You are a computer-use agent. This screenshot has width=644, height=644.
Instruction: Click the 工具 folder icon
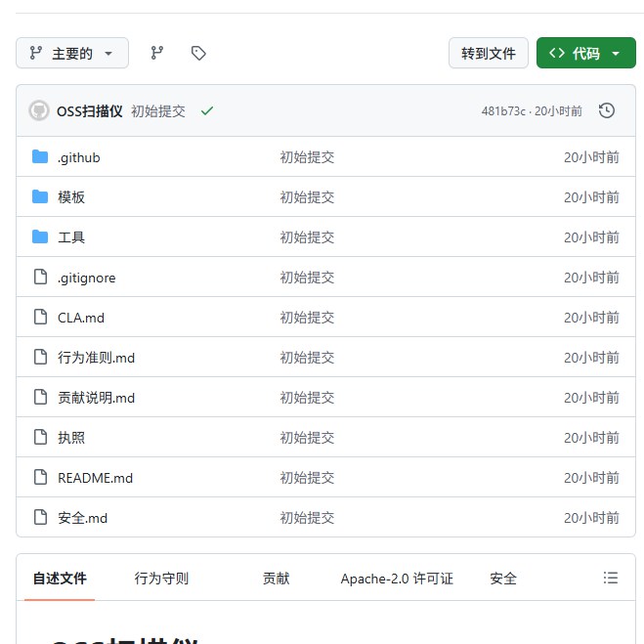coord(40,237)
